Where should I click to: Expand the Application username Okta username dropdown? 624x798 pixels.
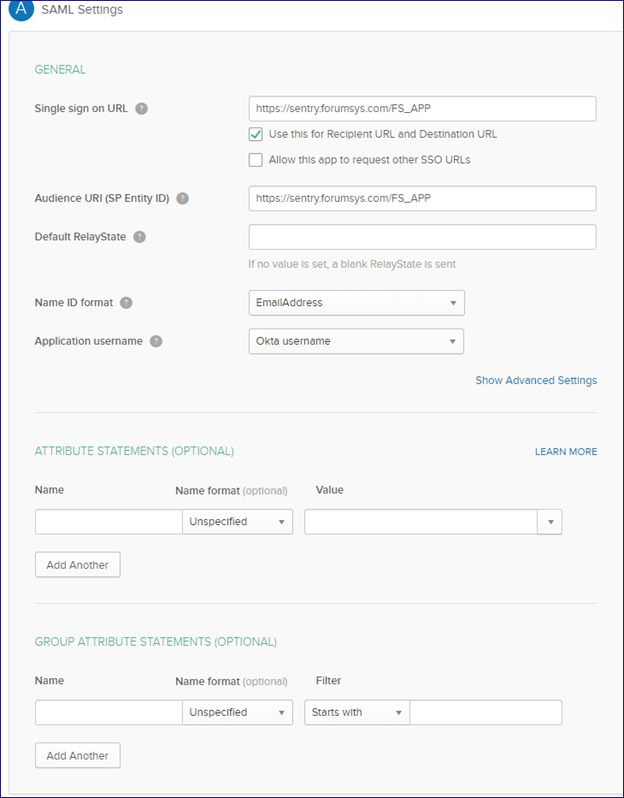pyautogui.click(x=356, y=341)
